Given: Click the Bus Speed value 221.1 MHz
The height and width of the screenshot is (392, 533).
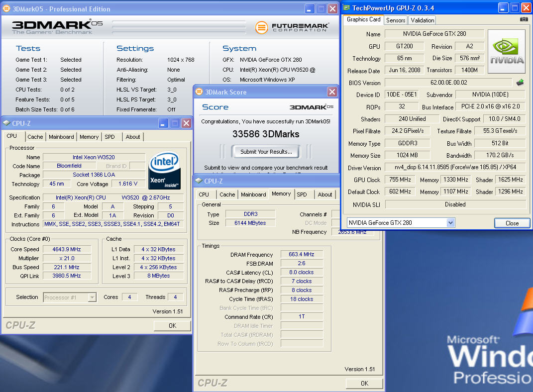Looking at the screenshot, I should [67, 267].
